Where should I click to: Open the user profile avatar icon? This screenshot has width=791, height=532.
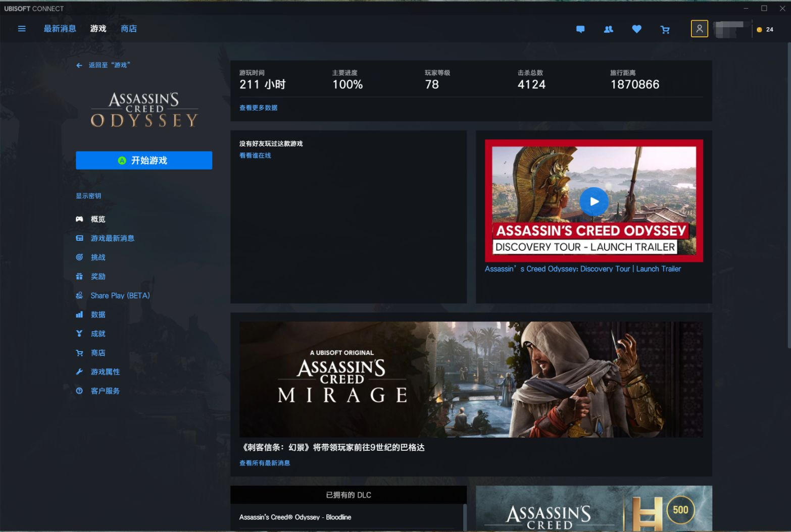click(700, 29)
